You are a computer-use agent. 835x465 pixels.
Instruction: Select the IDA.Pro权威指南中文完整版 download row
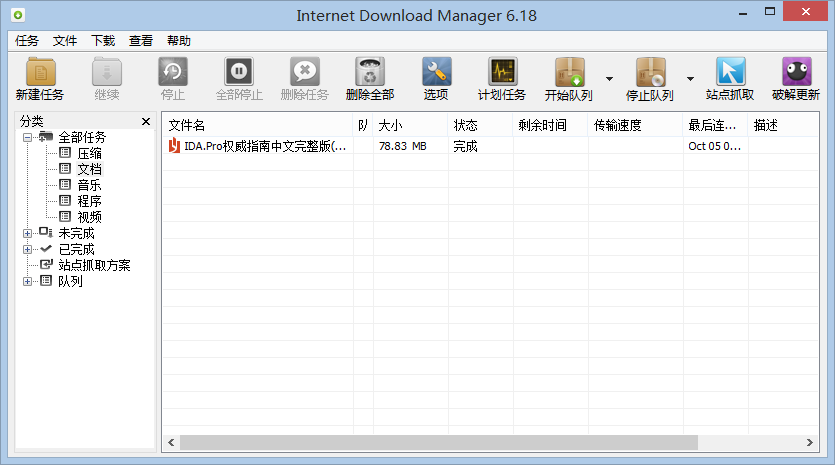pos(490,146)
